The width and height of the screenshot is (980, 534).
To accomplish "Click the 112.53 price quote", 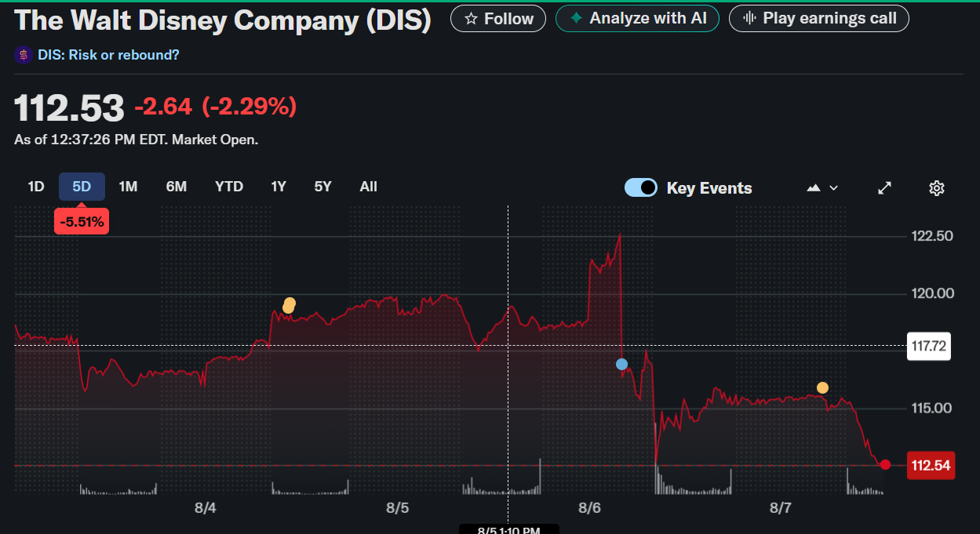I will coord(69,107).
